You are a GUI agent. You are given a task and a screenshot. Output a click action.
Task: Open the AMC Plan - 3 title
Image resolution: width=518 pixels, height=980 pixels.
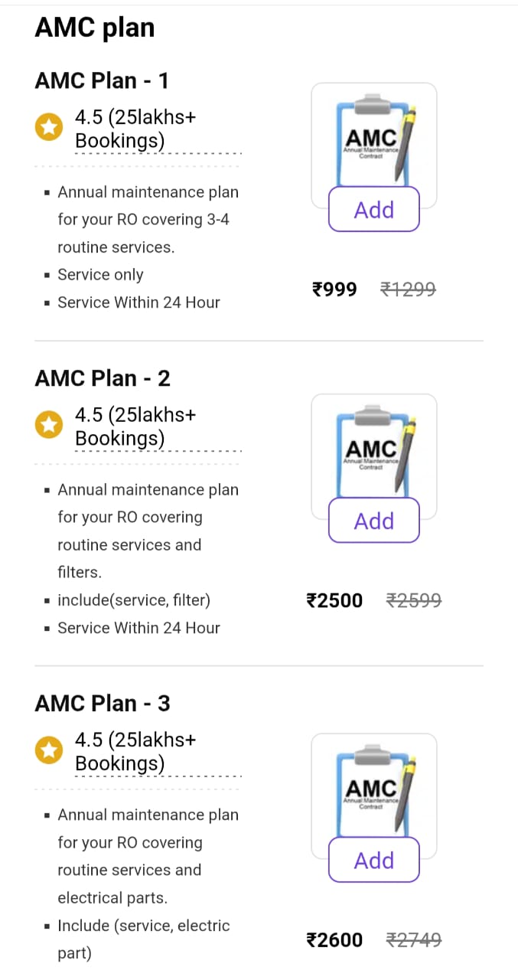pyautogui.click(x=102, y=703)
